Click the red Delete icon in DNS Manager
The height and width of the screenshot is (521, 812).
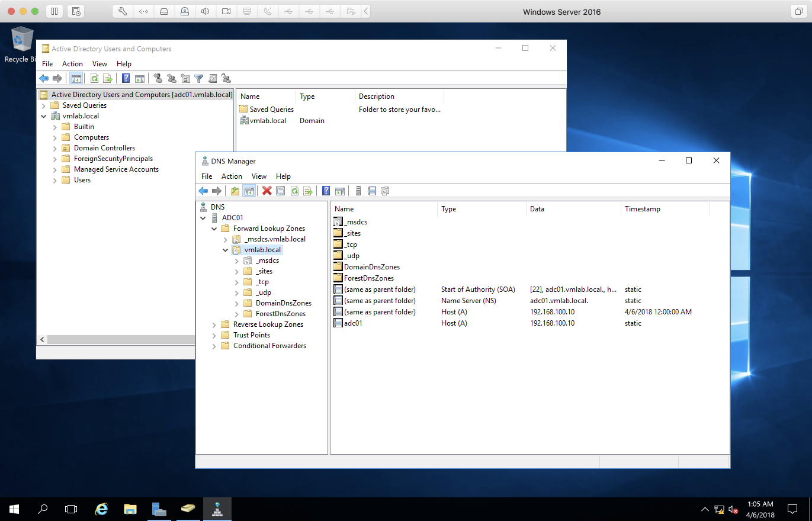267,191
